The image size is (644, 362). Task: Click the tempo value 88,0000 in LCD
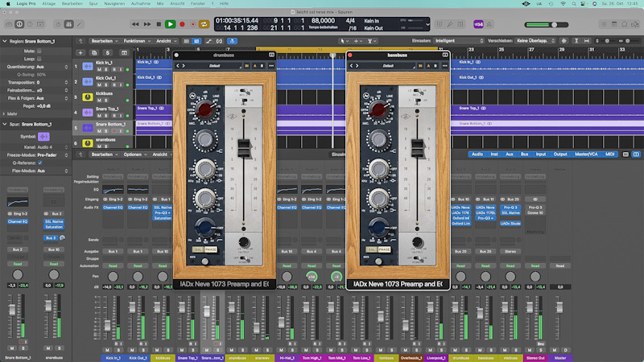click(x=323, y=21)
